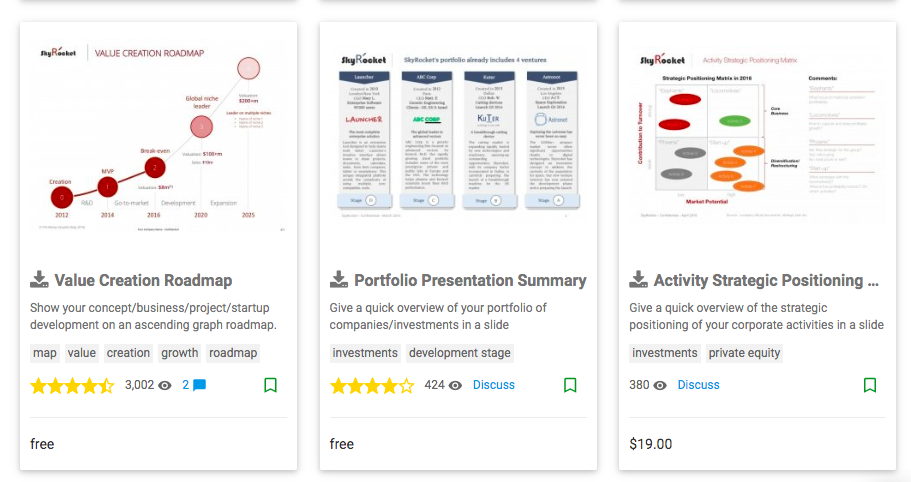Viewport: 911px width, 482px height.
Task: Click the eye views icon next to 380
Action: coord(660,386)
